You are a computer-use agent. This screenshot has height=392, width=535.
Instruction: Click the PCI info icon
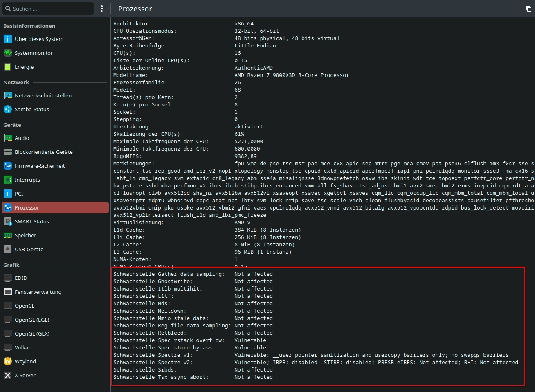(x=8, y=194)
